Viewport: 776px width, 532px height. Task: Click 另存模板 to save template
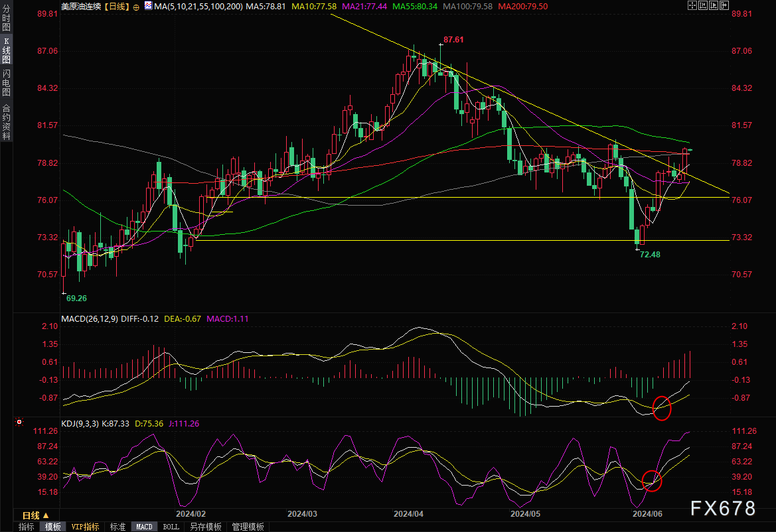coord(205,527)
